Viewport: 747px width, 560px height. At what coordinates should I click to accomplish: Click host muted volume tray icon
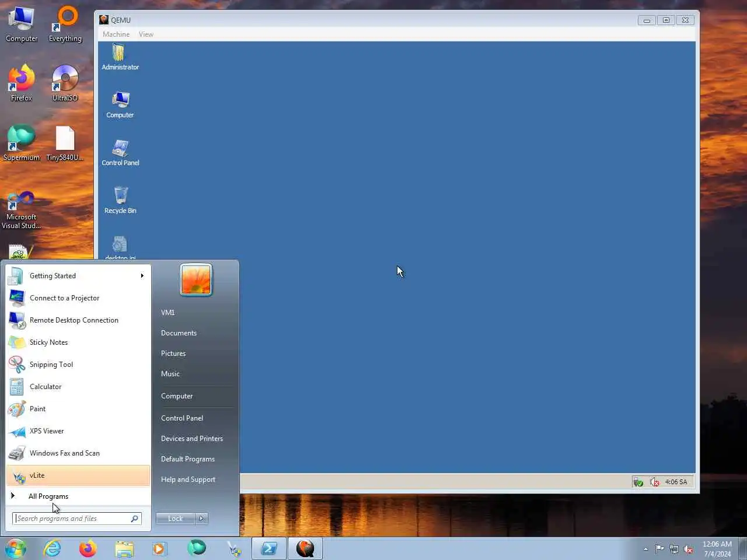pos(689,549)
